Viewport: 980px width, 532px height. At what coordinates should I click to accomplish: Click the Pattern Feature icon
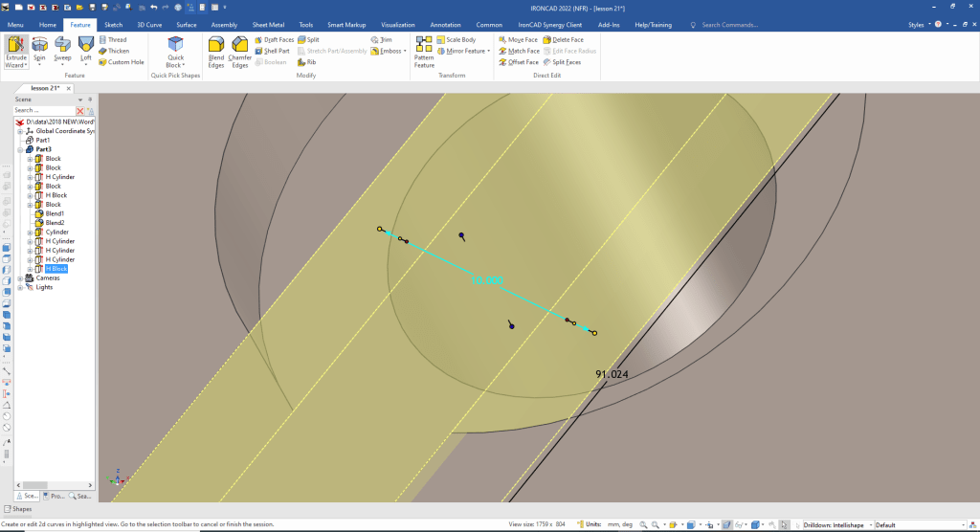point(424,52)
